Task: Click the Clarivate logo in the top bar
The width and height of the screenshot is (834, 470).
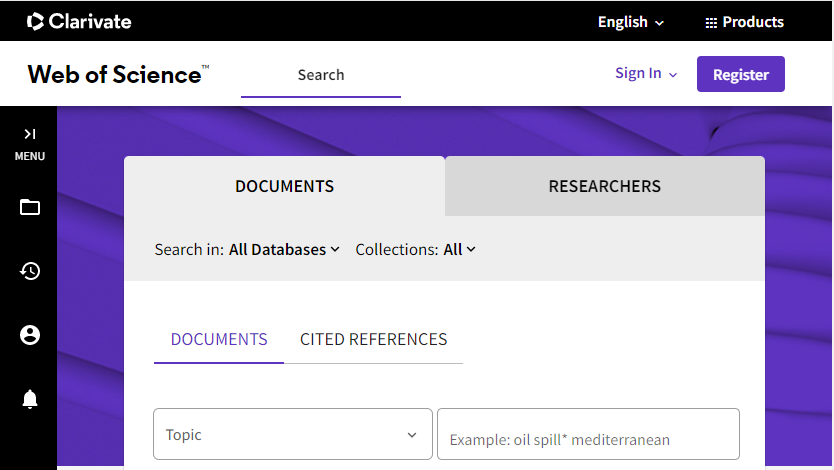Action: click(x=79, y=21)
